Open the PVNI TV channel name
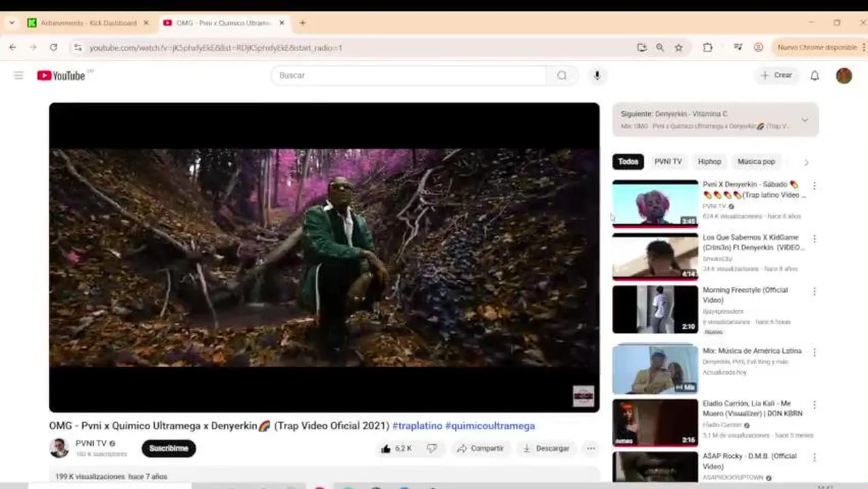 pyautogui.click(x=91, y=443)
